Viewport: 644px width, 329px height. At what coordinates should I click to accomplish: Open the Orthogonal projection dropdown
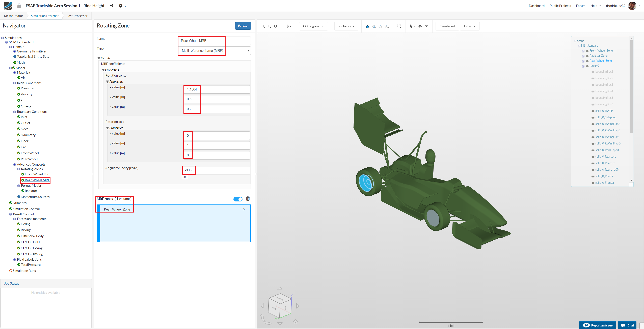(313, 26)
